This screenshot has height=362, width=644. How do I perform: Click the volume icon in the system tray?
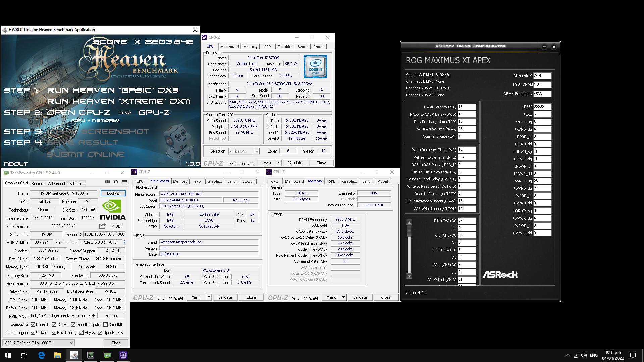[x=584, y=355]
